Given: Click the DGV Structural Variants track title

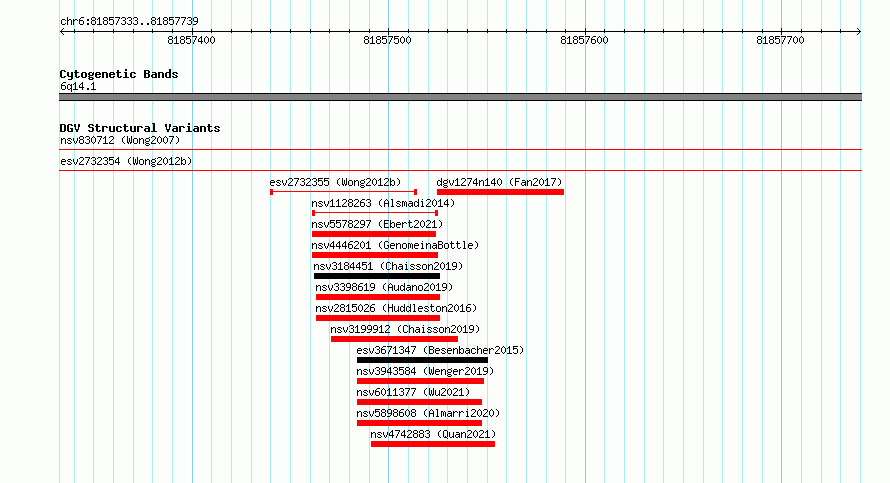Looking at the screenshot, I should (140, 128).
